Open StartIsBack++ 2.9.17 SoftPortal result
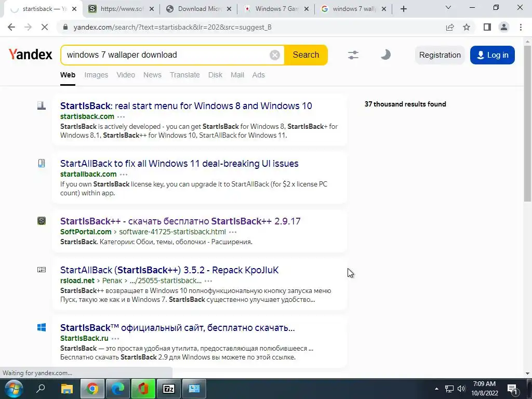 180,221
